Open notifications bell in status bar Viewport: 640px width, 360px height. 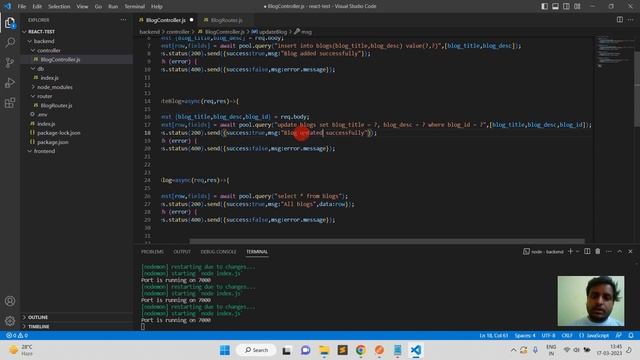(x=631, y=335)
